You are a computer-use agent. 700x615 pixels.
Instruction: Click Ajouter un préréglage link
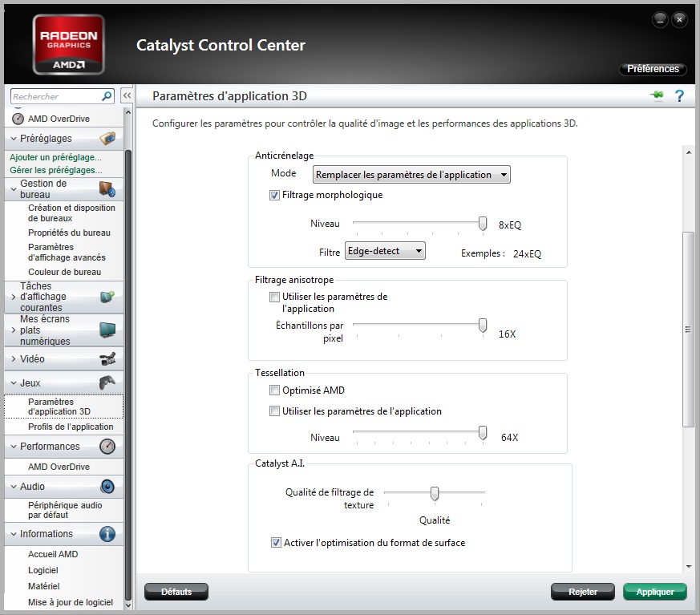coord(56,157)
